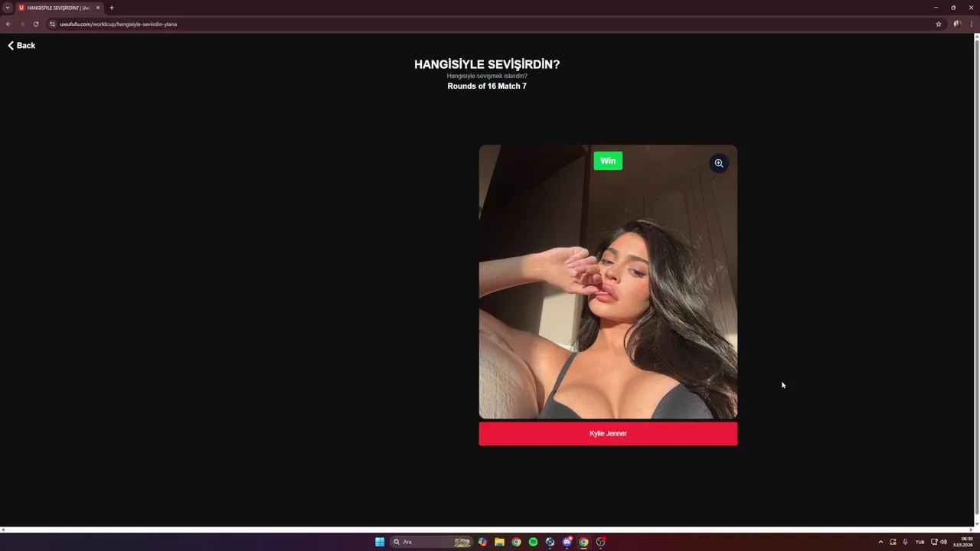This screenshot has height=551, width=980.
Task: Reload the page with the refresh icon
Action: click(35, 24)
